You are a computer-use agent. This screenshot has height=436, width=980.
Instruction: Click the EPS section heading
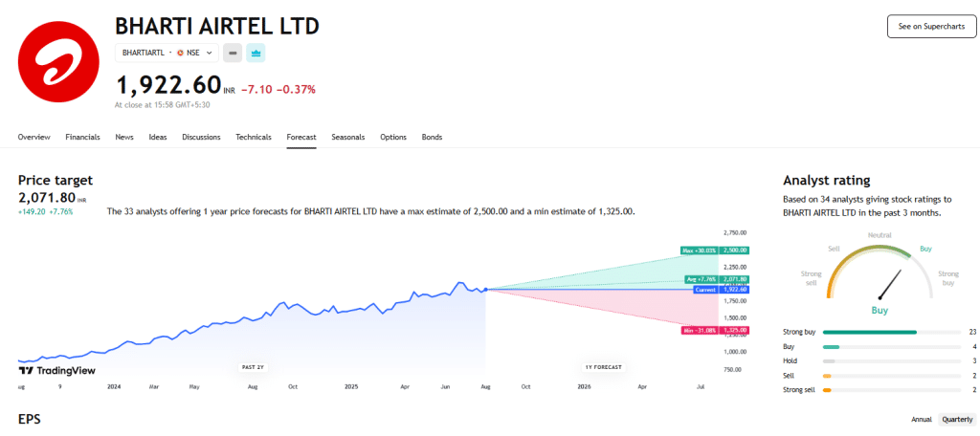30,419
